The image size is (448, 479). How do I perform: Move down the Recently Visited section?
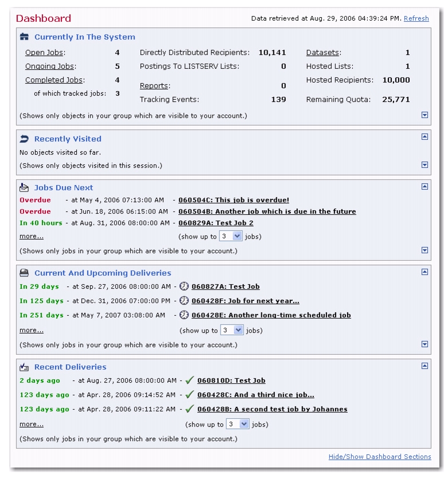click(425, 164)
